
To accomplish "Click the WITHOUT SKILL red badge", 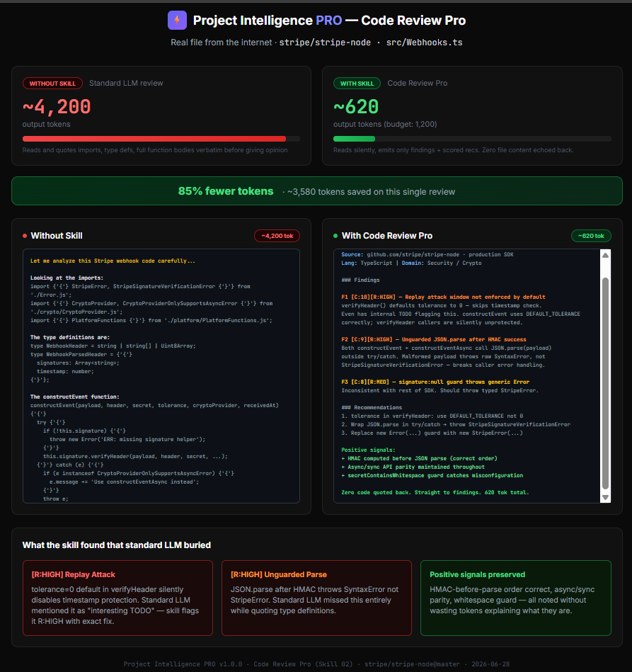I will [52, 83].
